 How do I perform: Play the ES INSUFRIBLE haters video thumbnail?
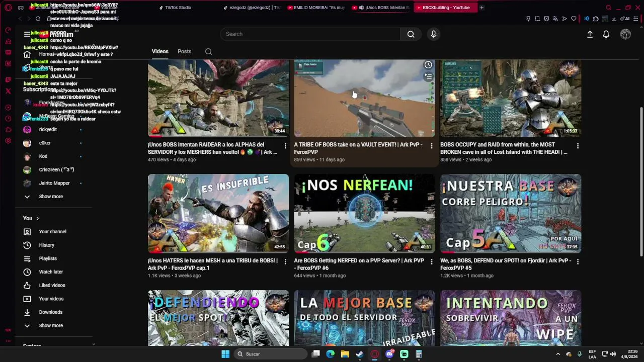pos(218,213)
